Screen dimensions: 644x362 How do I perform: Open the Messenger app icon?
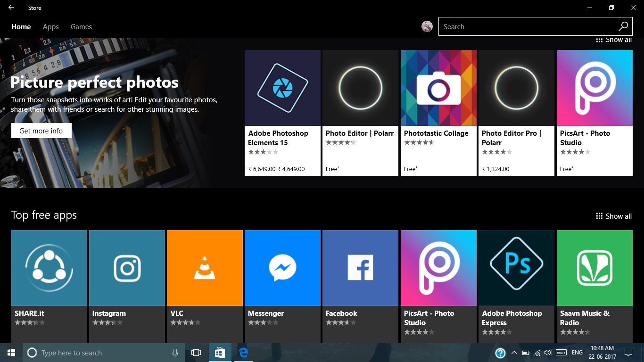pyautogui.click(x=282, y=268)
